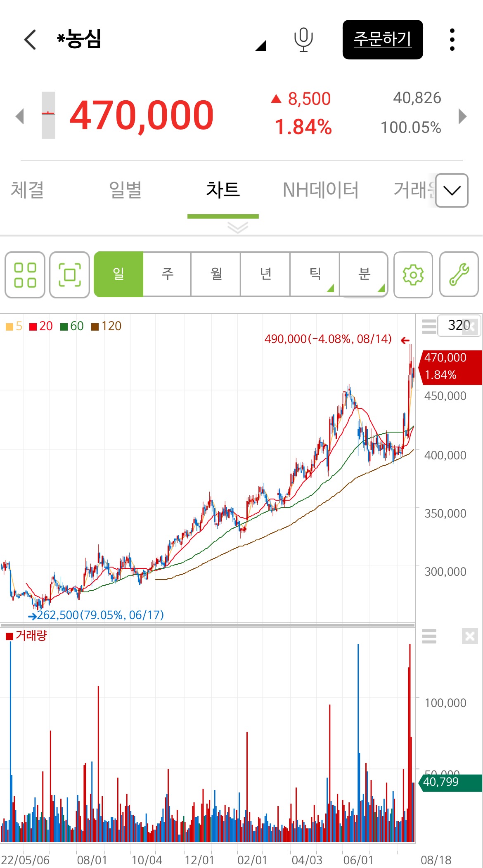Select the 년 yearly chart period
The image size is (483, 868).
pos(265,274)
